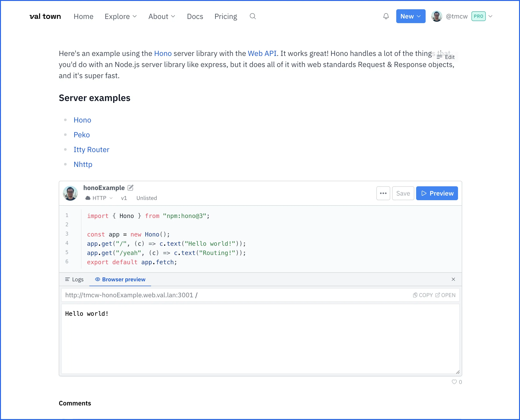Expand the About dropdown
The height and width of the screenshot is (420, 520).
[162, 16]
